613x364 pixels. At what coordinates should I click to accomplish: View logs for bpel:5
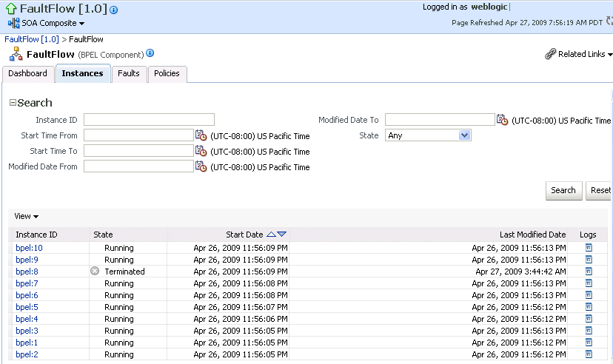pos(589,306)
